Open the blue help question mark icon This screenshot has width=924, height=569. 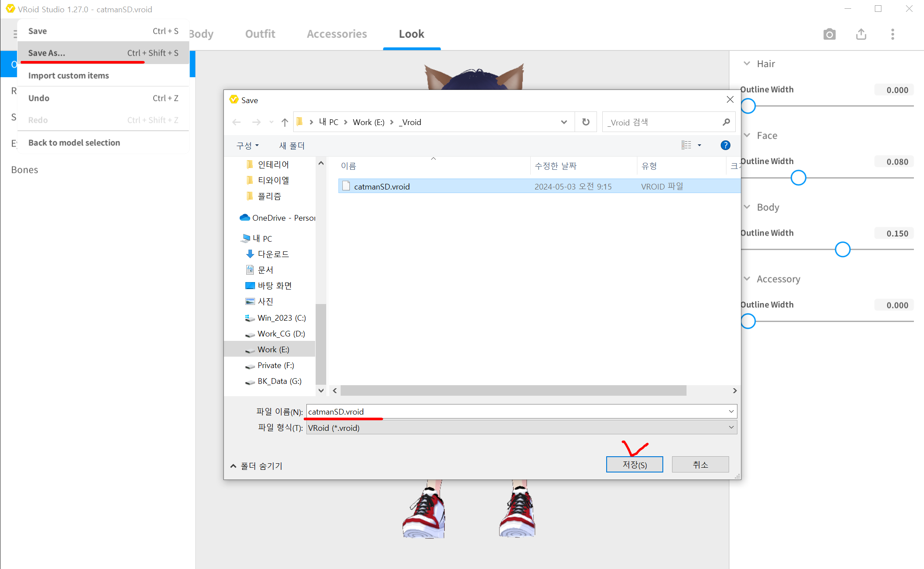coord(725,145)
